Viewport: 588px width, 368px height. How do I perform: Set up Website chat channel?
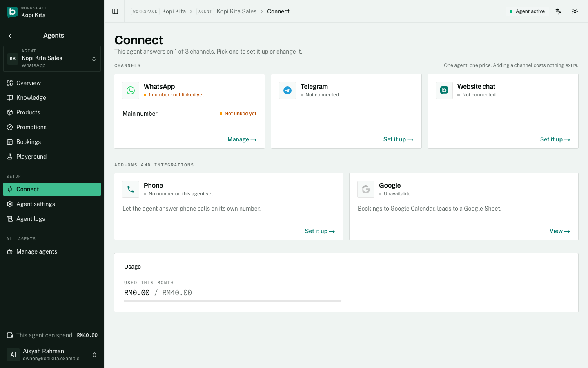tap(555, 139)
